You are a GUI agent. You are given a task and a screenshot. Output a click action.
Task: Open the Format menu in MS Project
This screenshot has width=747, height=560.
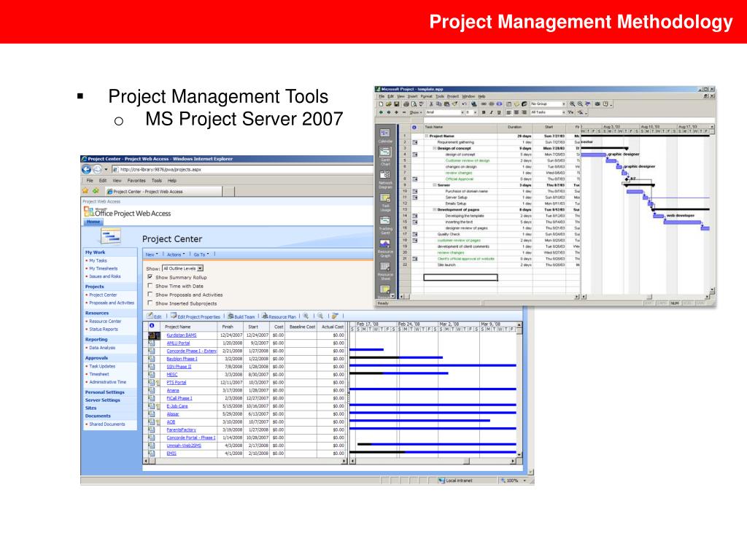pyautogui.click(x=426, y=96)
